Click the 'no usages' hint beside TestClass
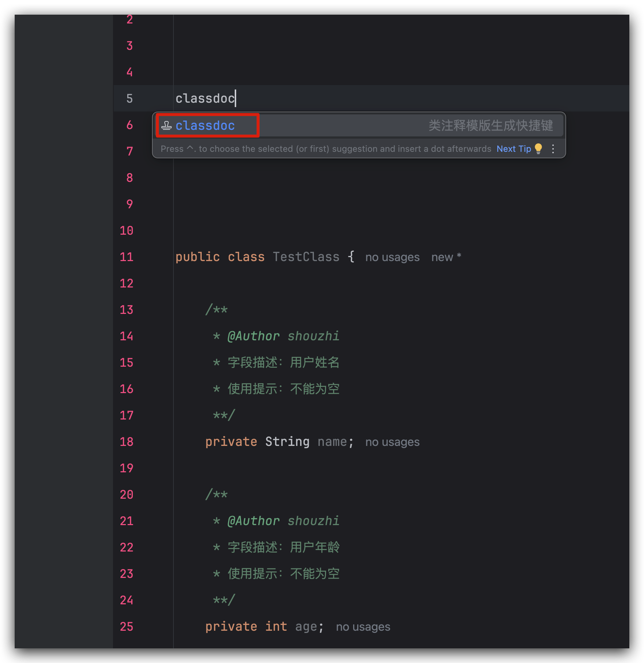Viewport: 644px width, 663px height. click(x=392, y=257)
